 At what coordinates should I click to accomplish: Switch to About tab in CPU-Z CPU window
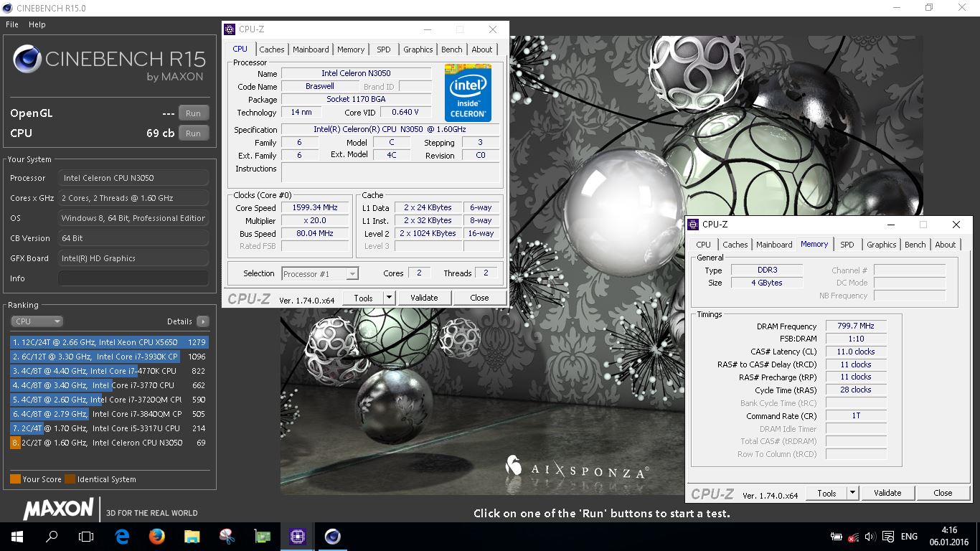point(482,50)
